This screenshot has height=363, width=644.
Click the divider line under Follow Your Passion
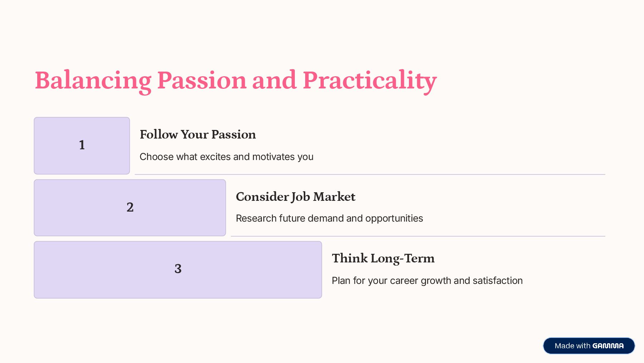click(x=370, y=174)
